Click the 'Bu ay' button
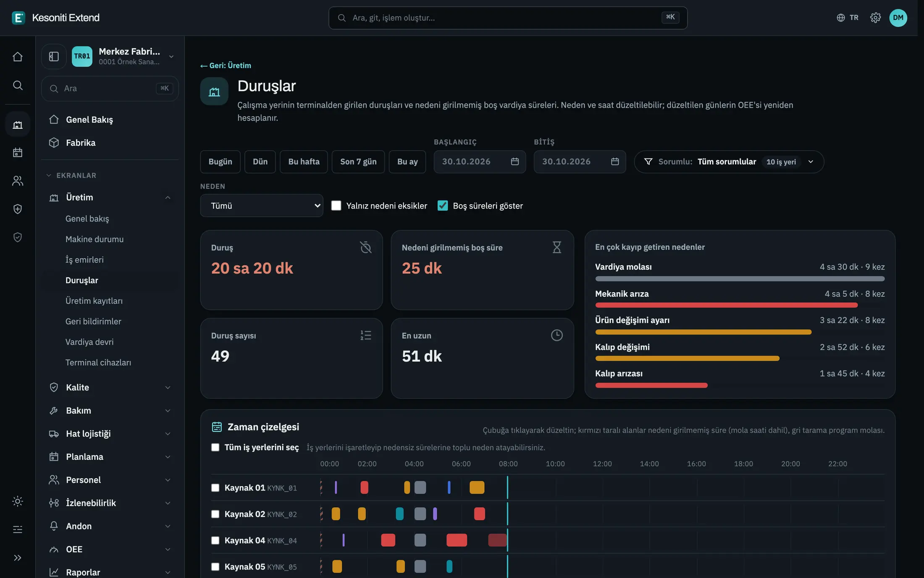Viewport: 924px width, 578px height. 407,162
